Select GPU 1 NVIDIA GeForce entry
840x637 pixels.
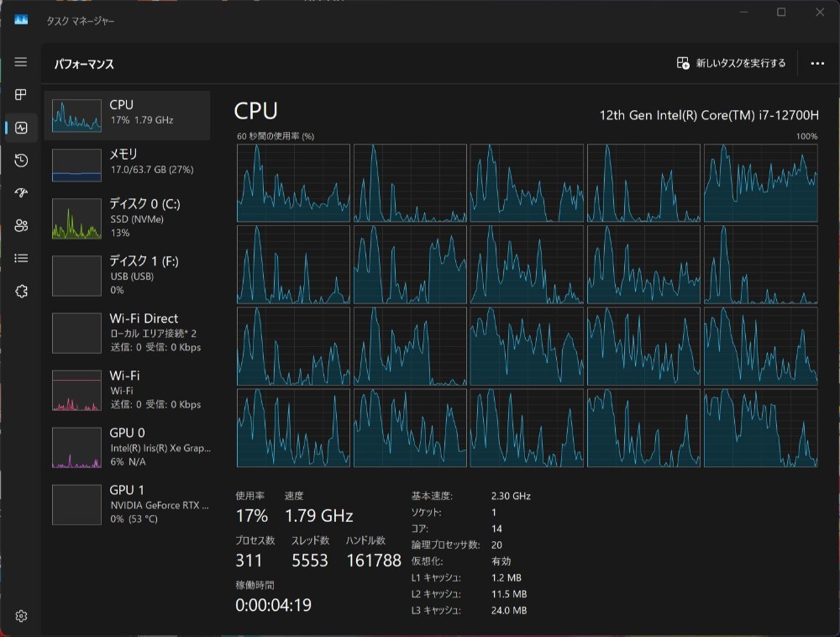128,505
